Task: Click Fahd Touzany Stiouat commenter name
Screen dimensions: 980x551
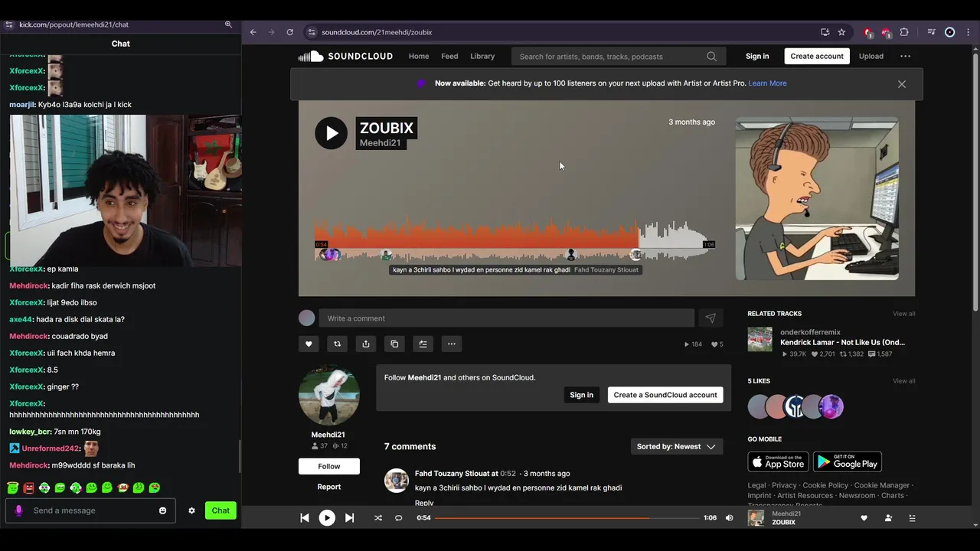Action: pyautogui.click(x=452, y=474)
